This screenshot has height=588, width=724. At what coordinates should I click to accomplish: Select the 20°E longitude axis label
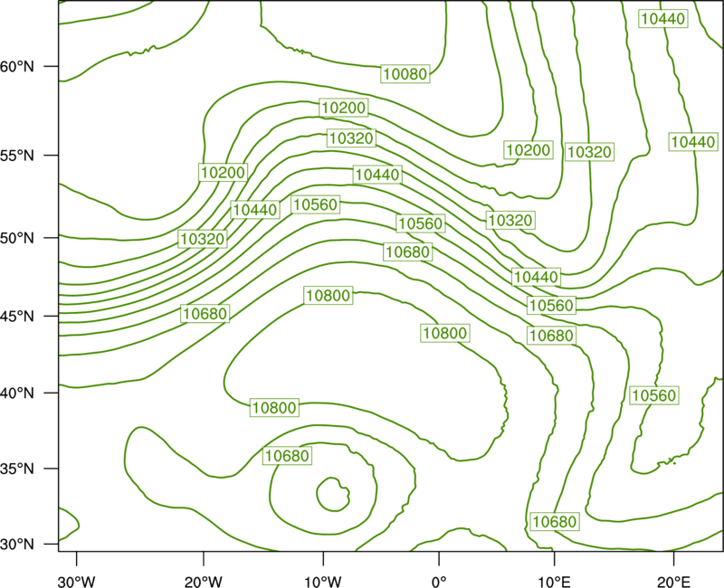673,582
